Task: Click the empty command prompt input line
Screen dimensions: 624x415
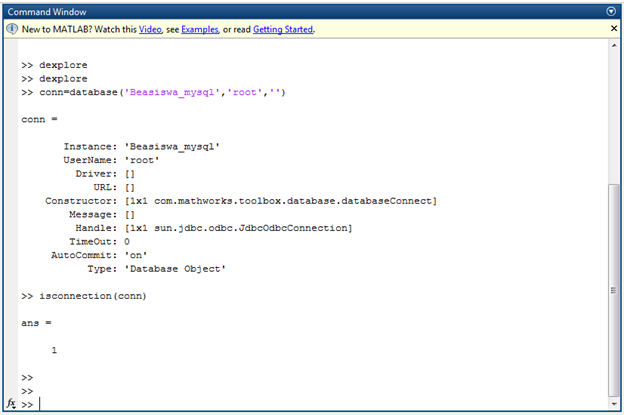Action: tap(300, 404)
